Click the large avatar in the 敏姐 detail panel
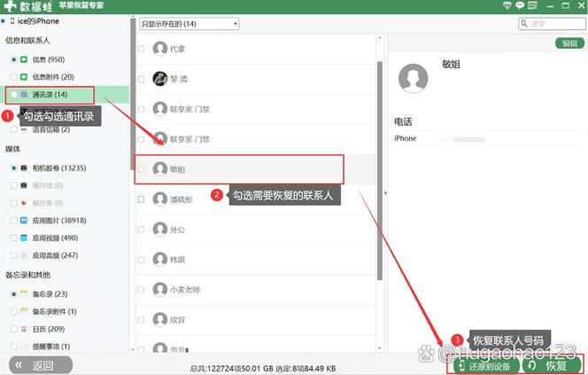This screenshot has width=588, height=375. coord(413,78)
